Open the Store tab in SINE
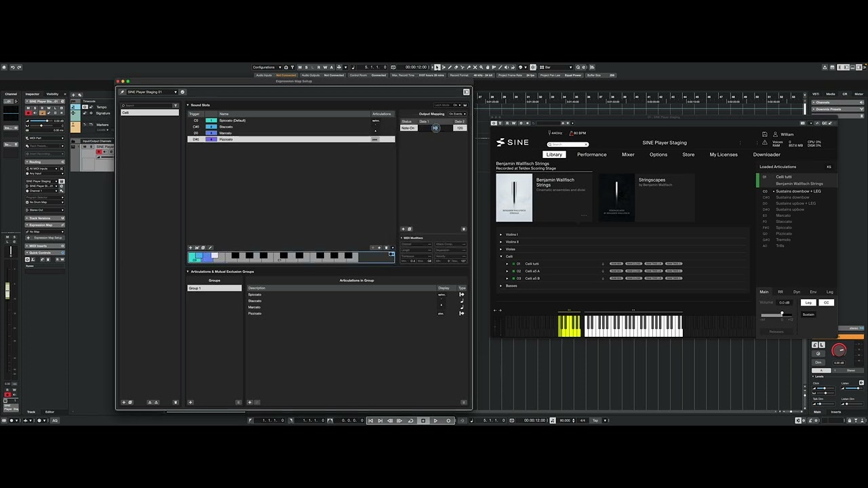868x488 pixels. click(688, 155)
